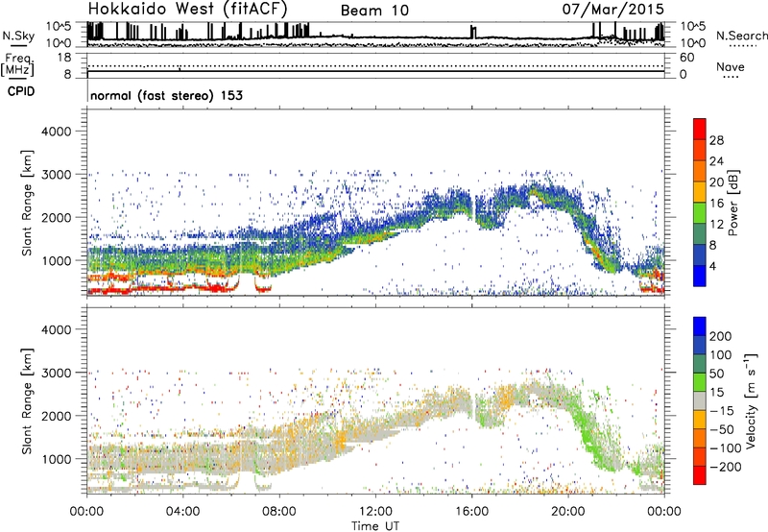Viewport: 768px width, 532px height.
Task: Click the '4' label on the power colorbar
Action: [712, 266]
